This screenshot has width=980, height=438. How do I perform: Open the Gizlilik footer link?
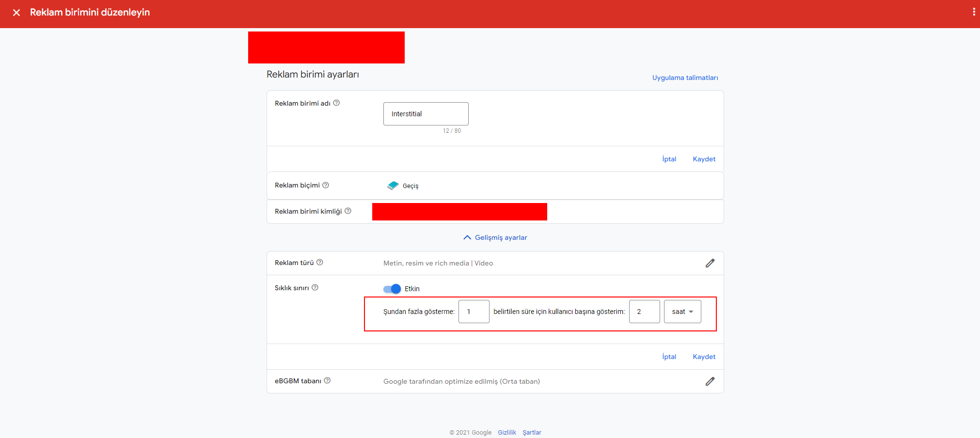[x=507, y=433]
